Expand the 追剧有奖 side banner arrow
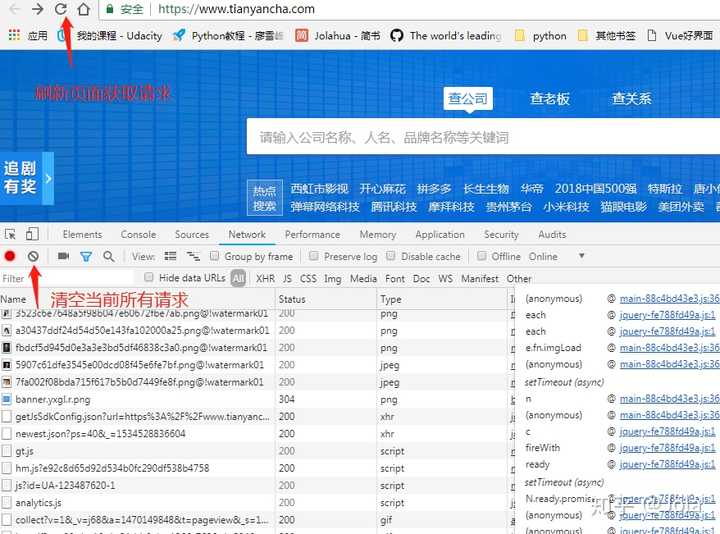Viewport: 720px width, 534px height. tap(48, 179)
